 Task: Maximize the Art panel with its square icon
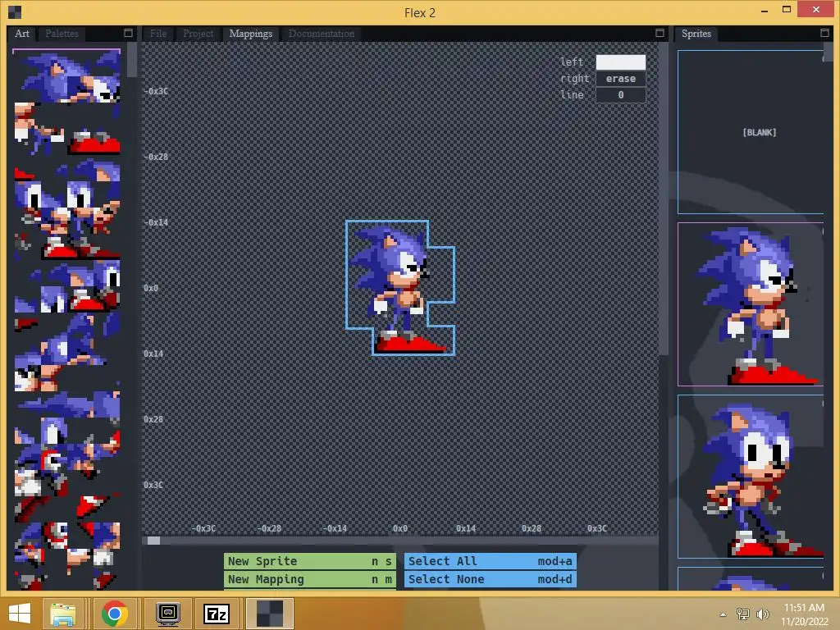129,33
